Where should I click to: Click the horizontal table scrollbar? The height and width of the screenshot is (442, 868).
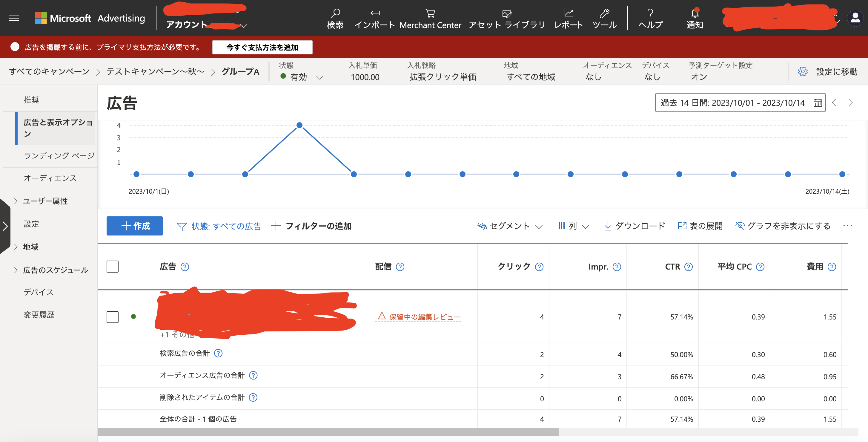coord(328,432)
